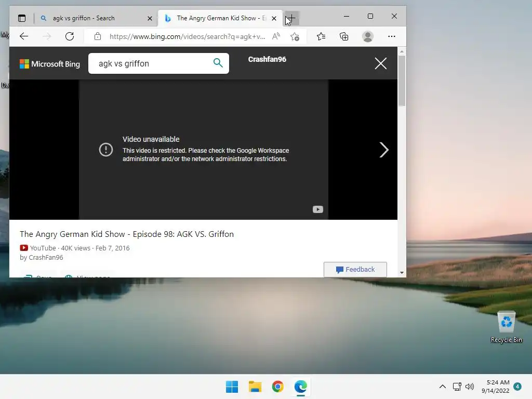The image size is (532, 399).
Task: Open the Windows Start menu
Action: (232, 387)
